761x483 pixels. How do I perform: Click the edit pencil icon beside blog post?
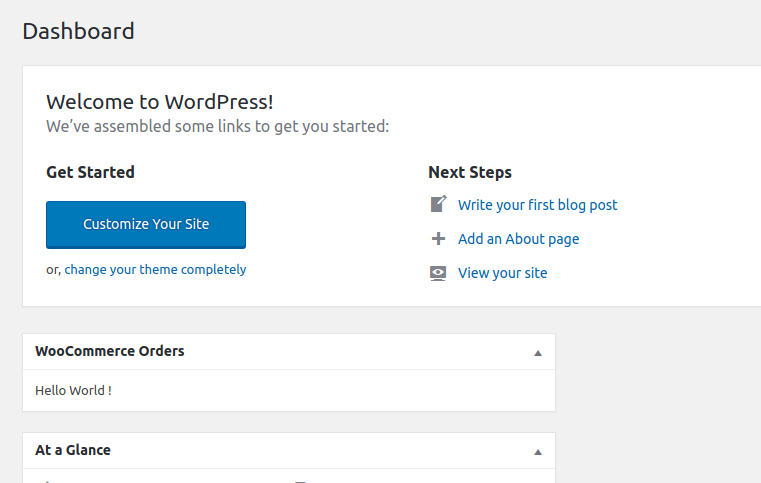[438, 204]
